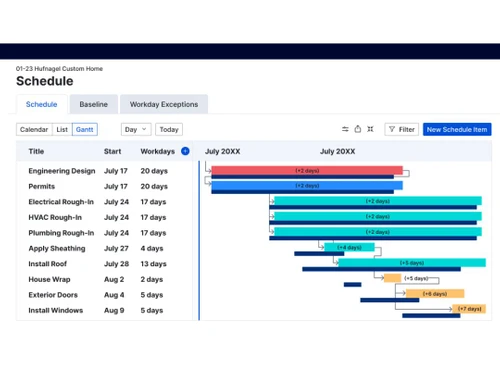Click the Aug 4 start date
Screen dimensions: 500x375
click(114, 295)
